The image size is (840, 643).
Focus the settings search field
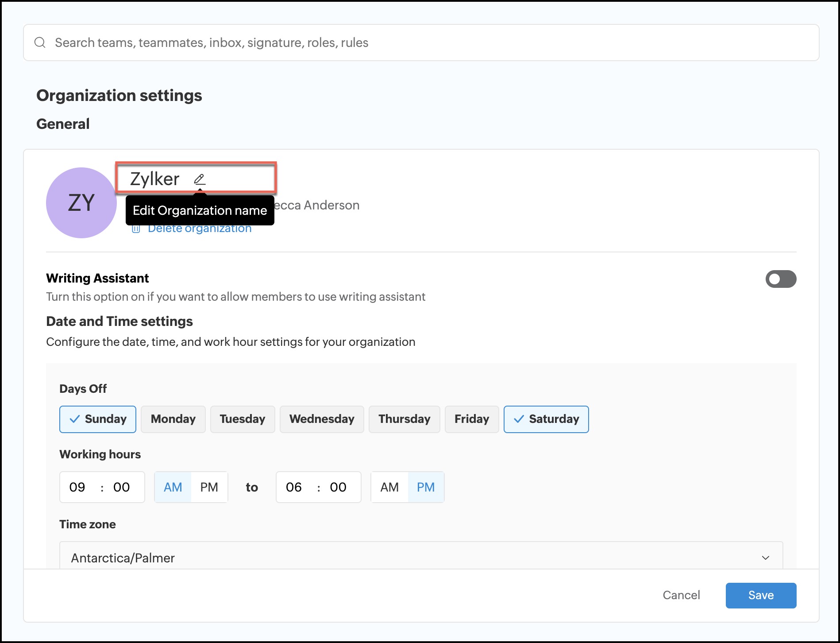[x=421, y=43]
